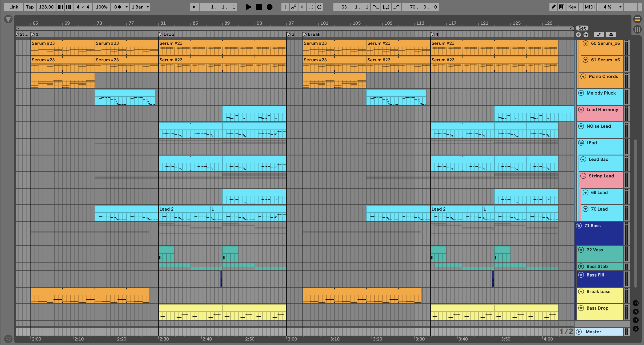Open Key Map Mode
This screenshot has width=644, height=345.
(x=572, y=7)
